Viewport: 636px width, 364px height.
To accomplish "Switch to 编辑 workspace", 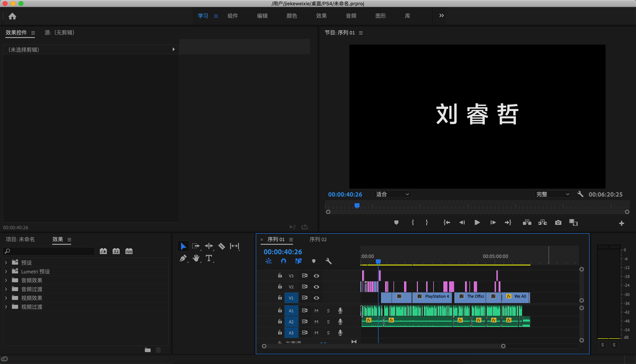I will point(262,16).
